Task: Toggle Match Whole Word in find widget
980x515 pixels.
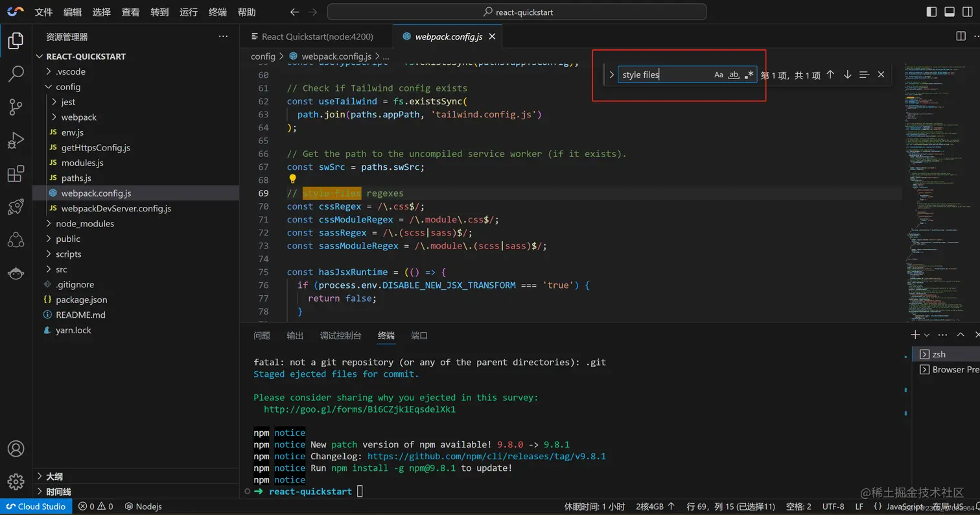Action: [x=734, y=75]
